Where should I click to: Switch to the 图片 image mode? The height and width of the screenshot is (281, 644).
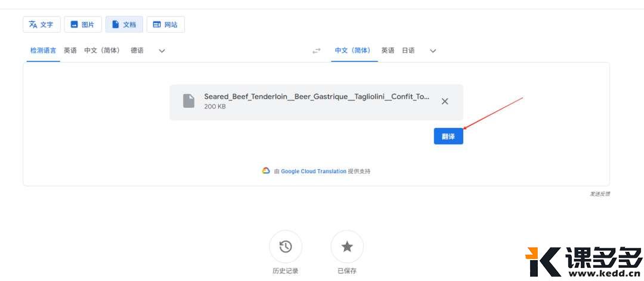tap(82, 24)
